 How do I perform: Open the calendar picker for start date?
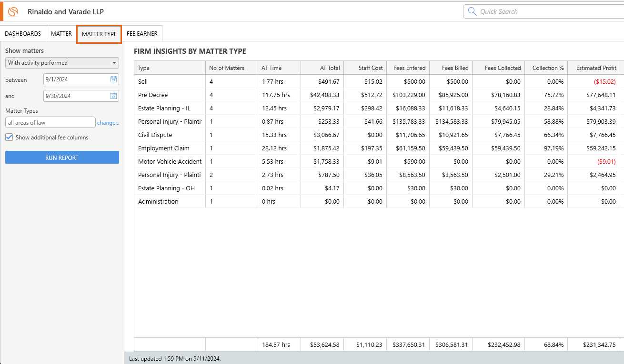click(x=113, y=79)
